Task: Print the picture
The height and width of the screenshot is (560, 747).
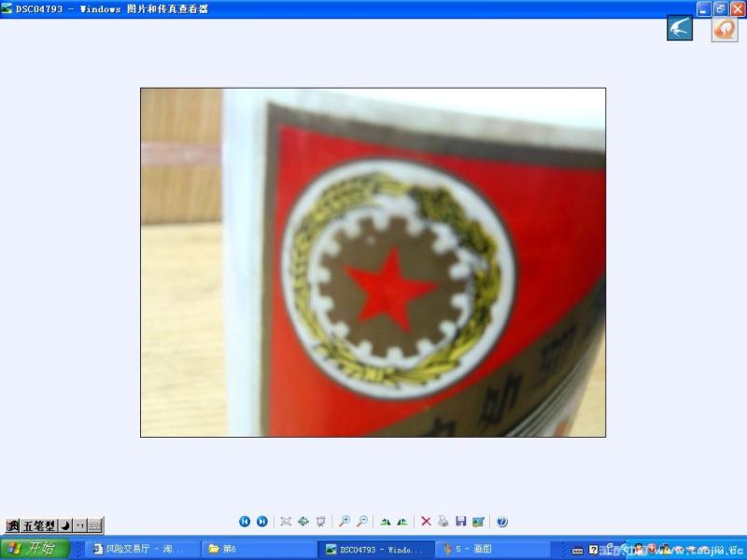Action: [444, 522]
